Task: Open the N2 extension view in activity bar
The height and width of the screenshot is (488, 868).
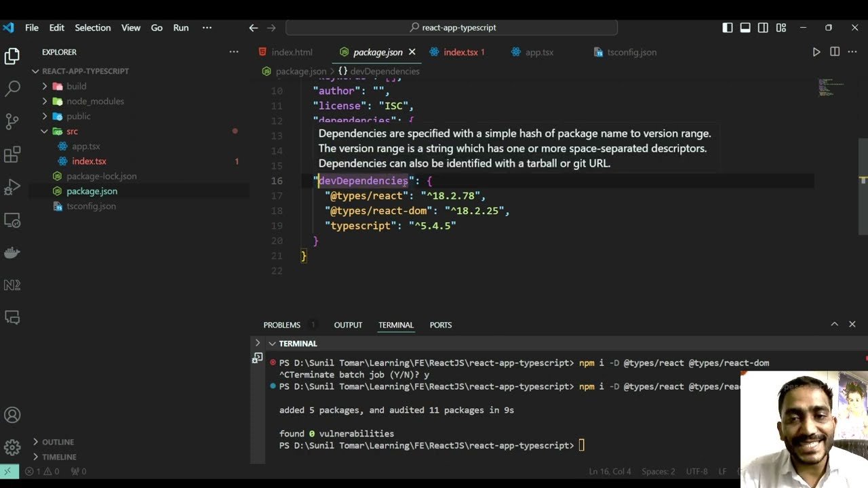Action: [x=12, y=285]
